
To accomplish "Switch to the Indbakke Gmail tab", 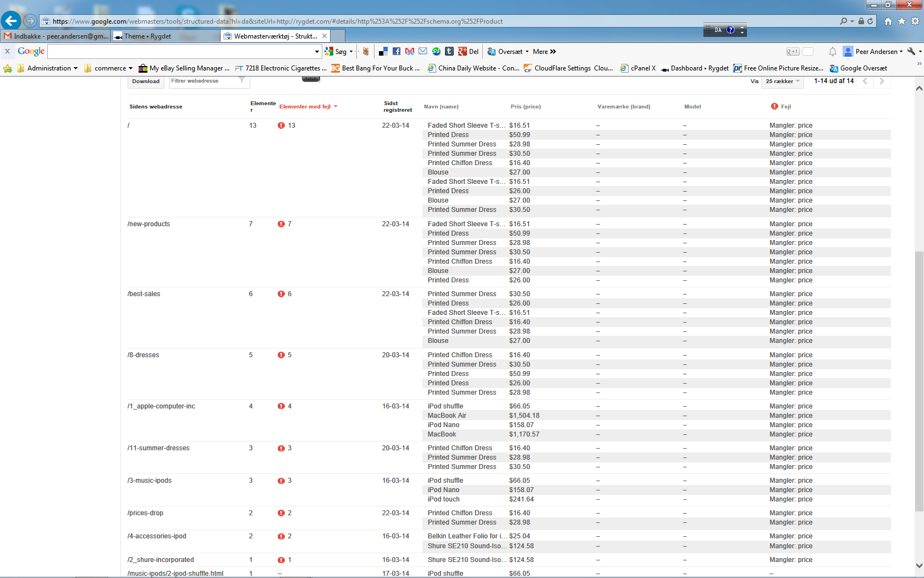I will [x=56, y=36].
